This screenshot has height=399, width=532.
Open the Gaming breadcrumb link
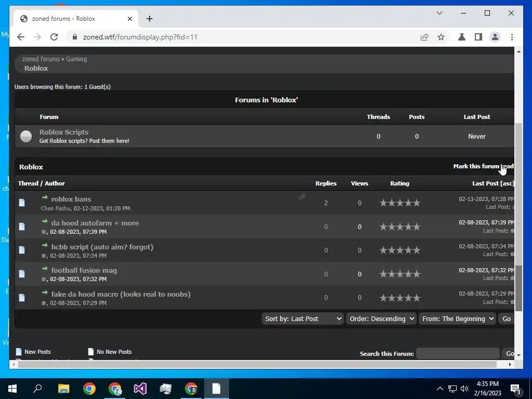[x=76, y=59]
